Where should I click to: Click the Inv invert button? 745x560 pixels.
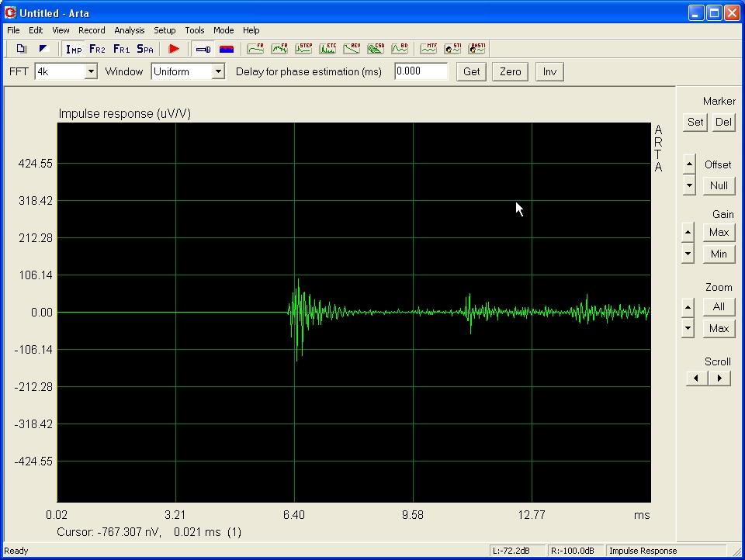[x=549, y=71]
